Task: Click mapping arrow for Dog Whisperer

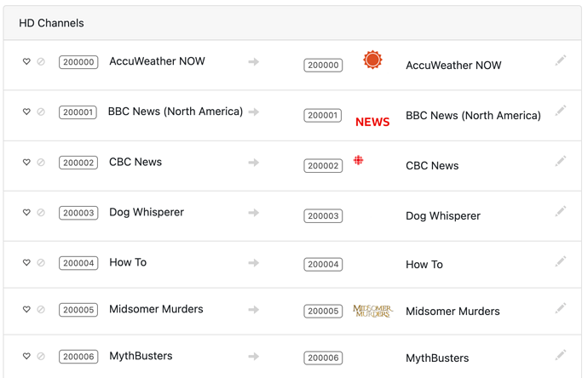Action: tap(253, 212)
